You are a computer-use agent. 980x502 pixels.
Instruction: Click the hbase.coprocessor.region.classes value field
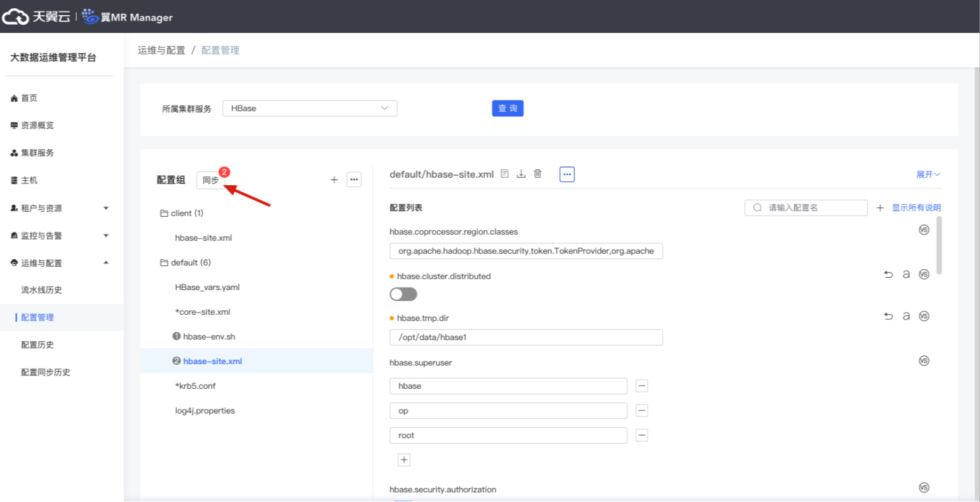pos(526,251)
